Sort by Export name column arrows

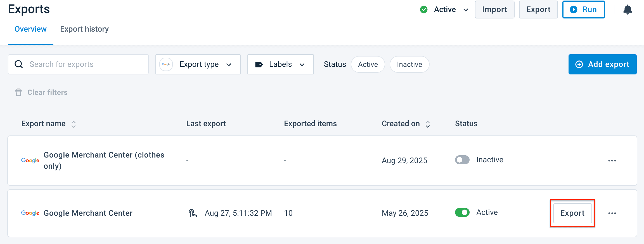click(x=74, y=124)
